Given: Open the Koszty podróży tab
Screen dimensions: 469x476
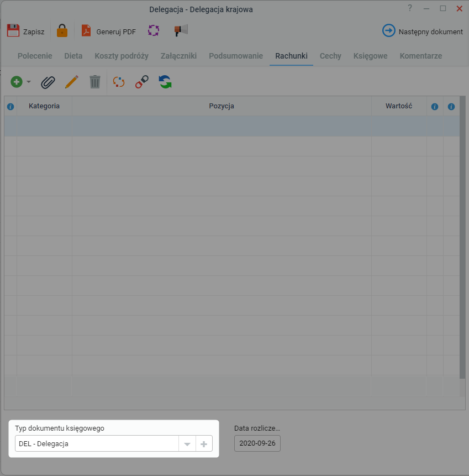Looking at the screenshot, I should 122,56.
